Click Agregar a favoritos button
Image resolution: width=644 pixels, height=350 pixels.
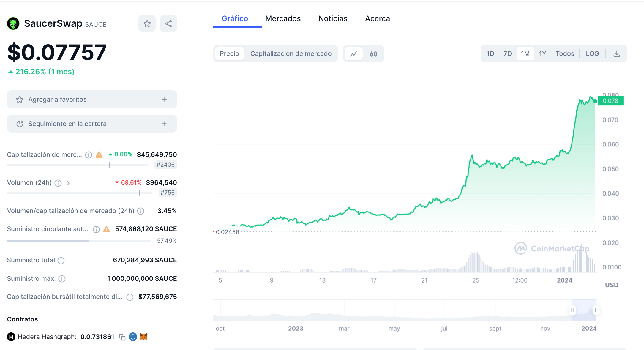click(92, 100)
